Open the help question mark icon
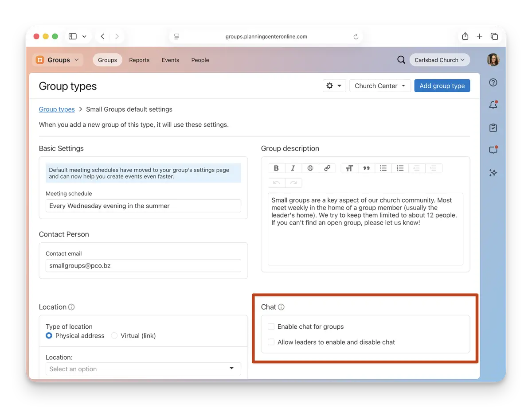532x408 pixels. (493, 82)
